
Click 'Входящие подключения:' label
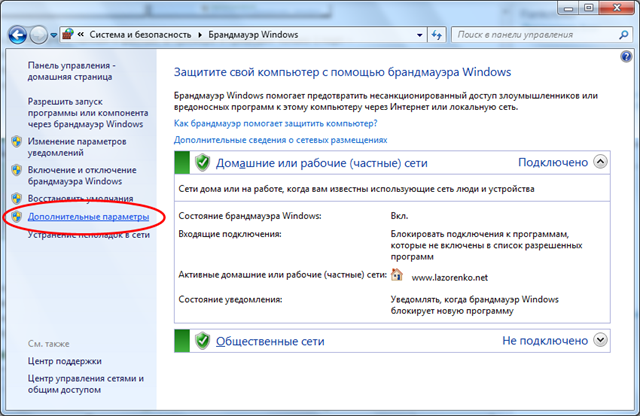pyautogui.click(x=230, y=234)
